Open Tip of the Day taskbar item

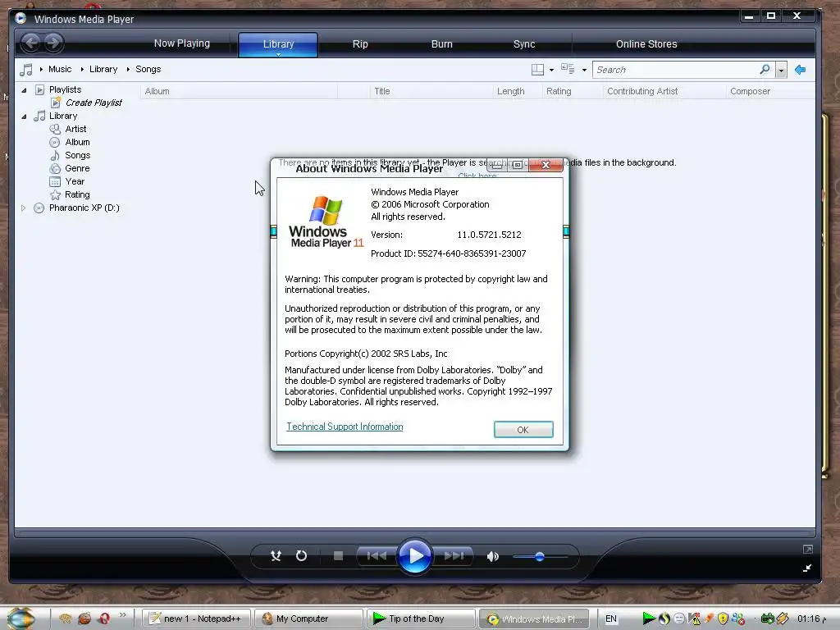pos(421,619)
